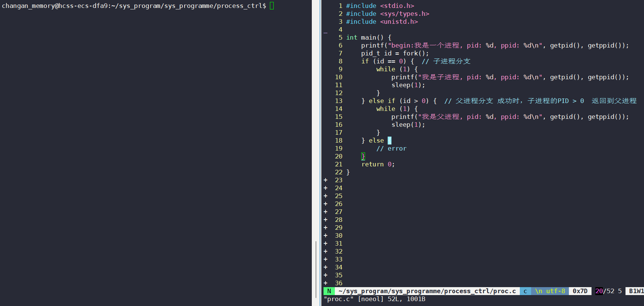
Task: Click the closing brace on line 17
Action: pos(378,132)
